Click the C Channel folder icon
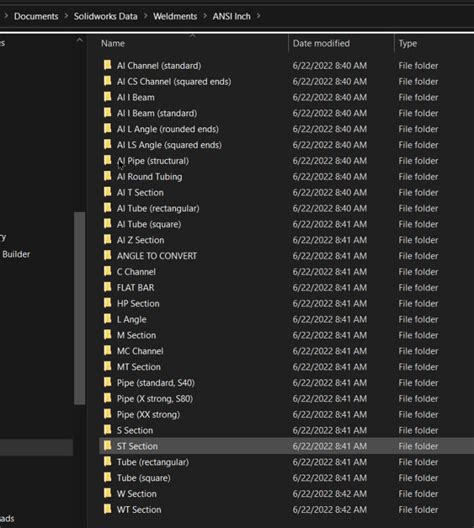The width and height of the screenshot is (474, 528). click(x=107, y=271)
